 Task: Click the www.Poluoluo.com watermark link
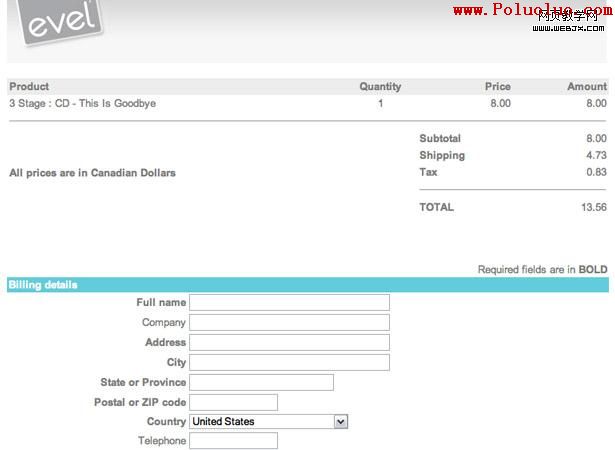tap(531, 10)
